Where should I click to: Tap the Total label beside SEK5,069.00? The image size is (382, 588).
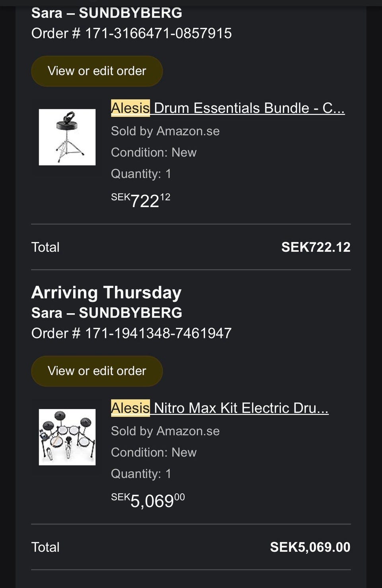pyautogui.click(x=45, y=547)
